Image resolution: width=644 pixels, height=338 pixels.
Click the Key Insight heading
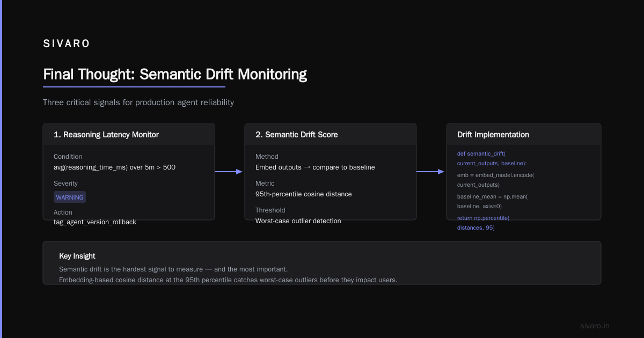tap(77, 256)
